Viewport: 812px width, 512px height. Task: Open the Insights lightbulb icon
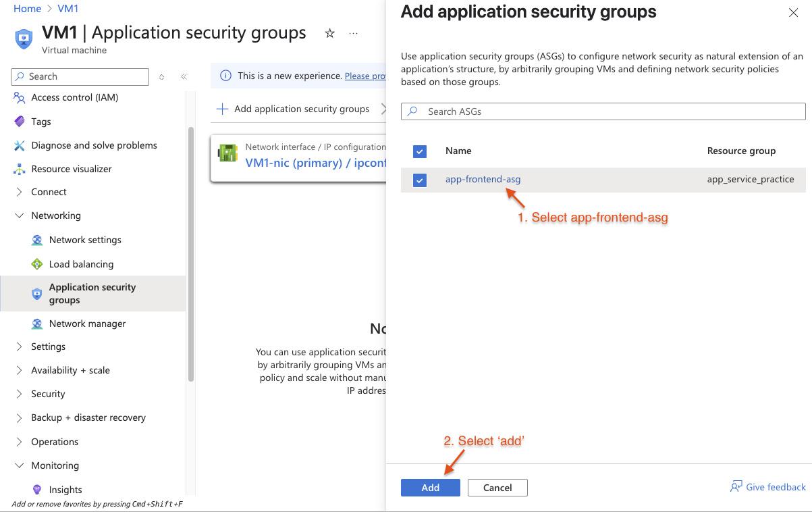(x=37, y=490)
